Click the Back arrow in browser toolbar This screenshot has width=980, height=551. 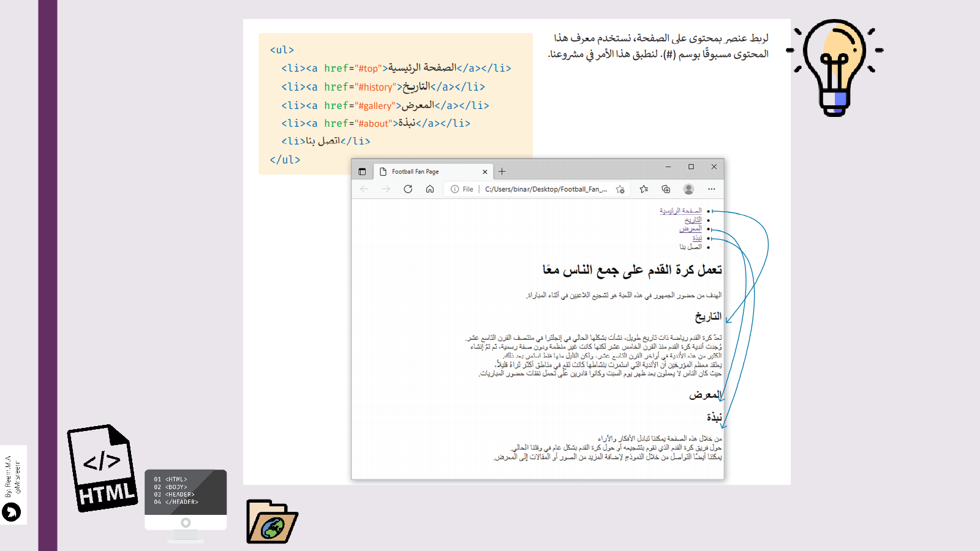point(364,189)
